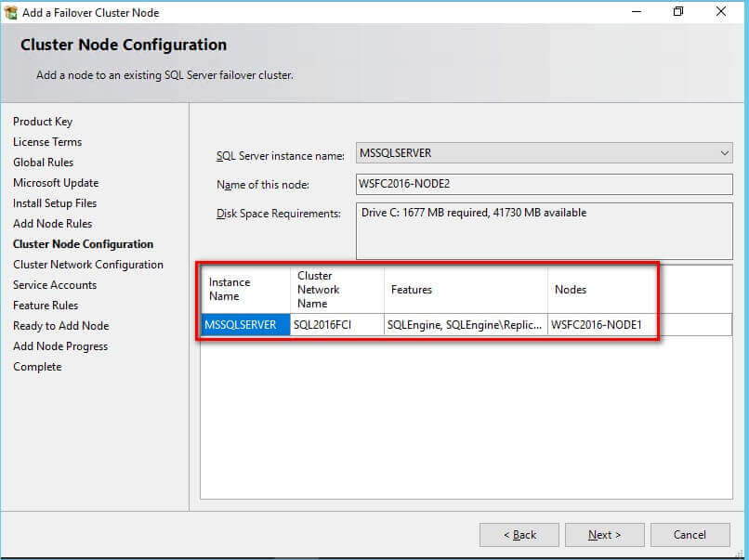Minimize the setup wizard window
Screen dimensions: 749x560
point(637,12)
